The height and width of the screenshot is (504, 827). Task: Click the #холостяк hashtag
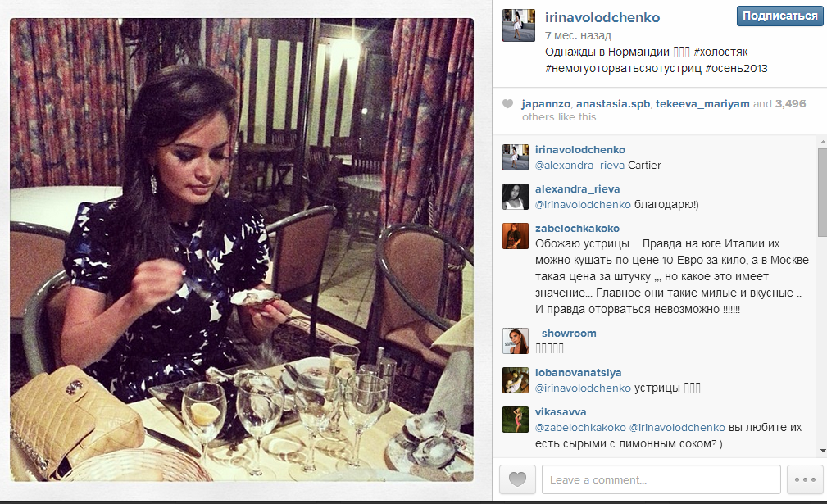point(721,52)
